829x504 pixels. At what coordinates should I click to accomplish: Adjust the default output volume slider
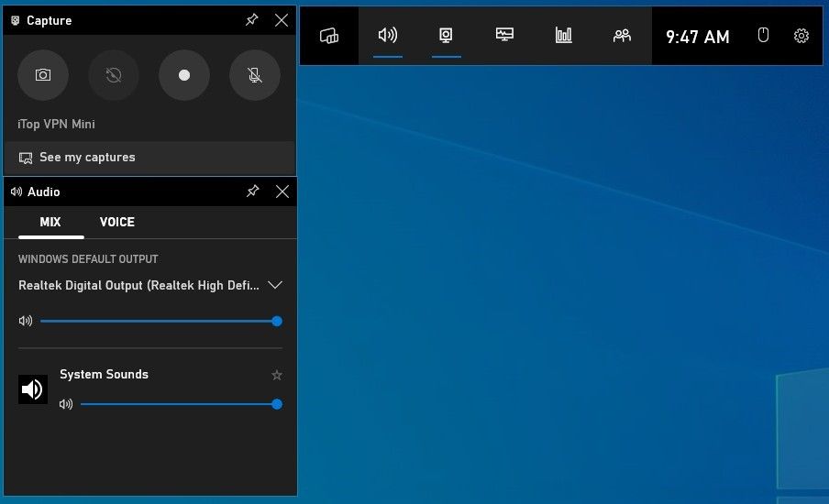(x=160, y=321)
